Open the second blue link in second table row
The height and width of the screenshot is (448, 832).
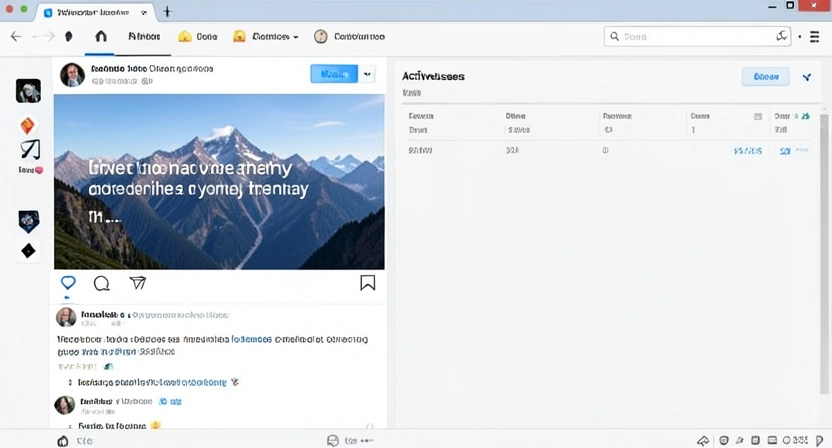coord(785,151)
